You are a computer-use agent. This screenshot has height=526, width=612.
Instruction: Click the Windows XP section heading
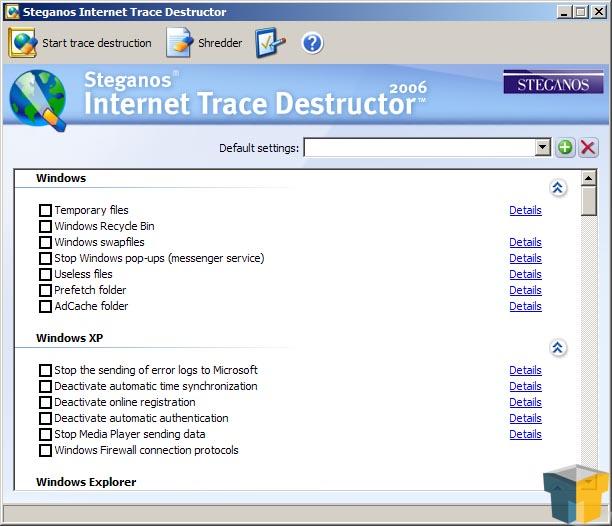[x=69, y=338]
